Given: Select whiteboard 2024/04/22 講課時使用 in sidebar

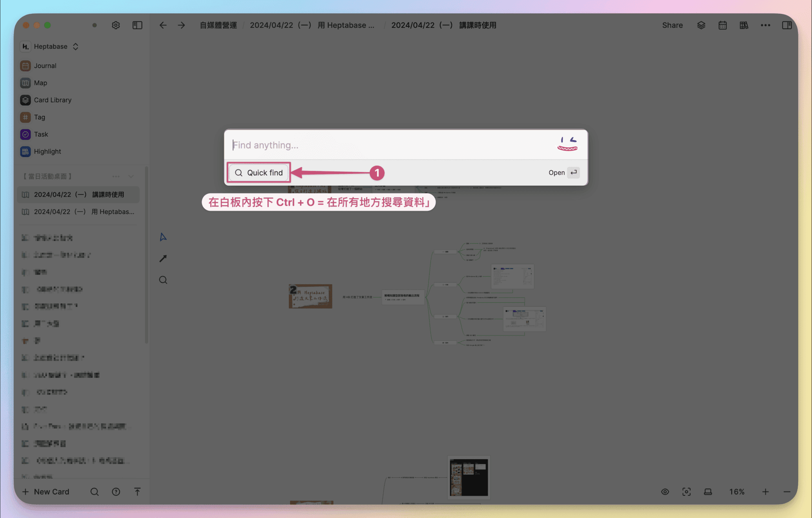Looking at the screenshot, I should coord(78,195).
